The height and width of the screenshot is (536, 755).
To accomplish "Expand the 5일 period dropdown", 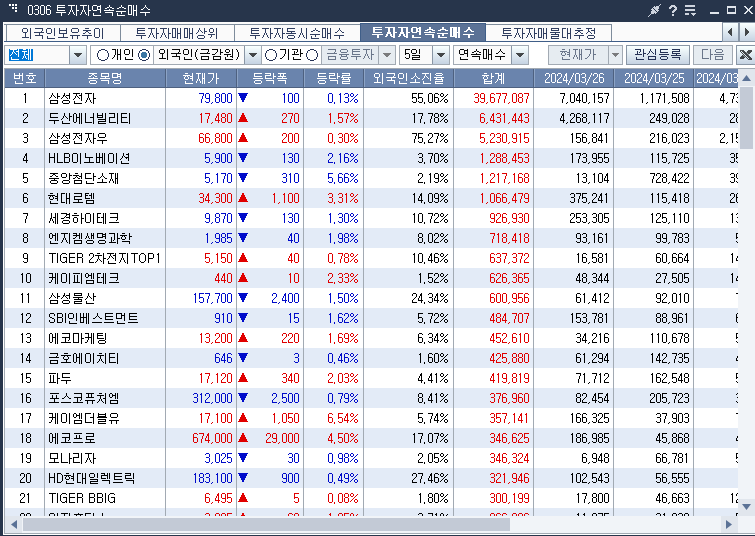I will (x=441, y=55).
